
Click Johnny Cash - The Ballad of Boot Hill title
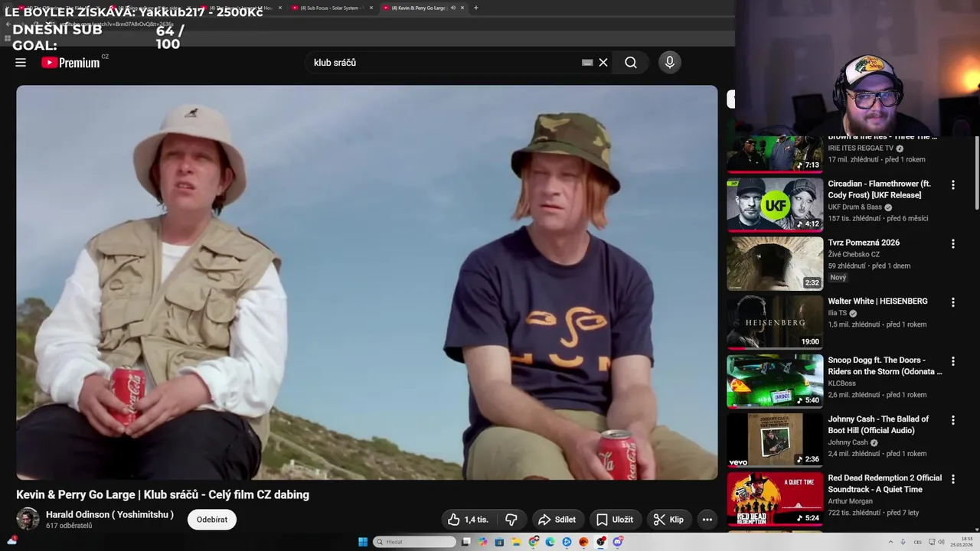tap(878, 425)
